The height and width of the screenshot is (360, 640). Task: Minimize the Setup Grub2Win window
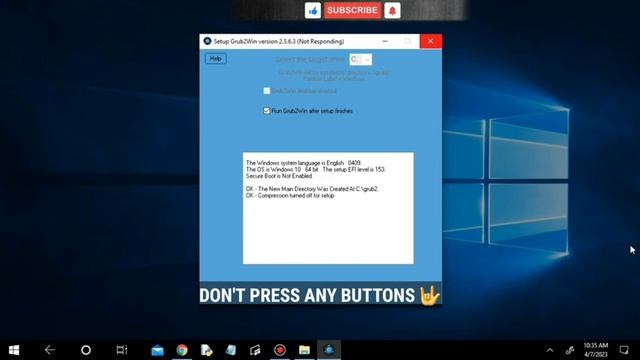click(385, 41)
